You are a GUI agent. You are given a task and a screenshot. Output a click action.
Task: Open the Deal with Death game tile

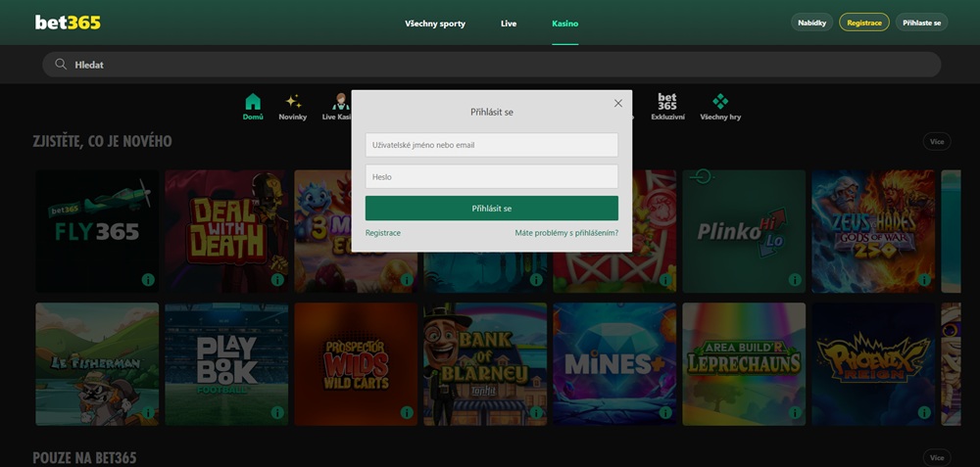pyautogui.click(x=226, y=231)
